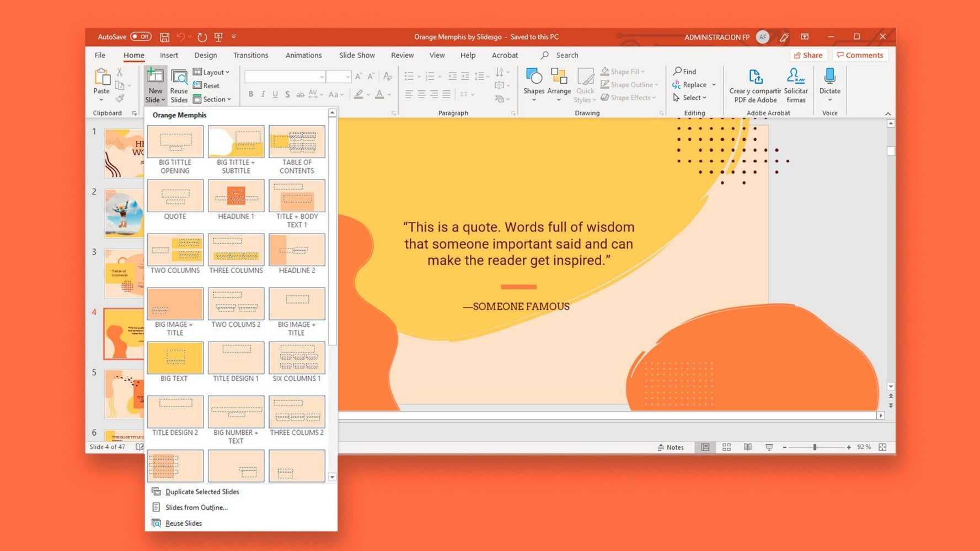This screenshot has height=551, width=980.
Task: Select the Format Painter icon
Action: [120, 98]
